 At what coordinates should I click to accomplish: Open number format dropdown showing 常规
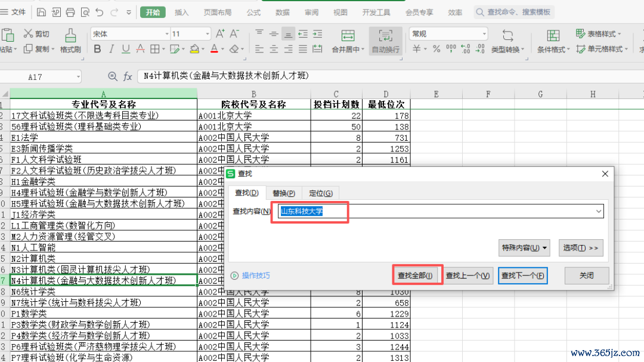point(484,33)
